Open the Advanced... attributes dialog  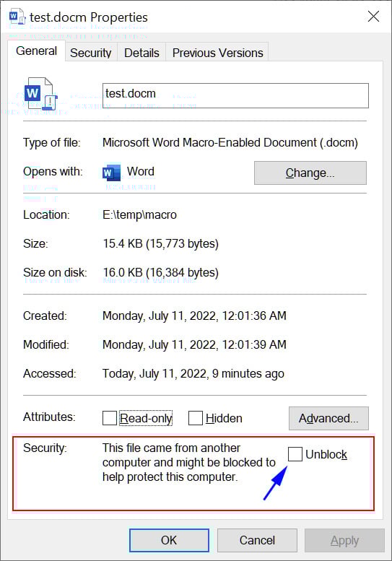[328, 418]
